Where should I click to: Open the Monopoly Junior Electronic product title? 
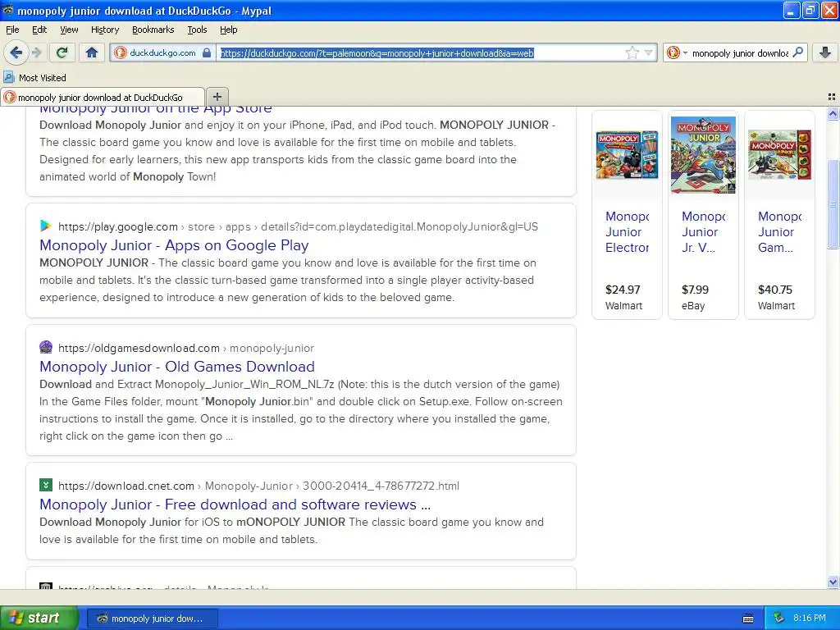pos(627,232)
